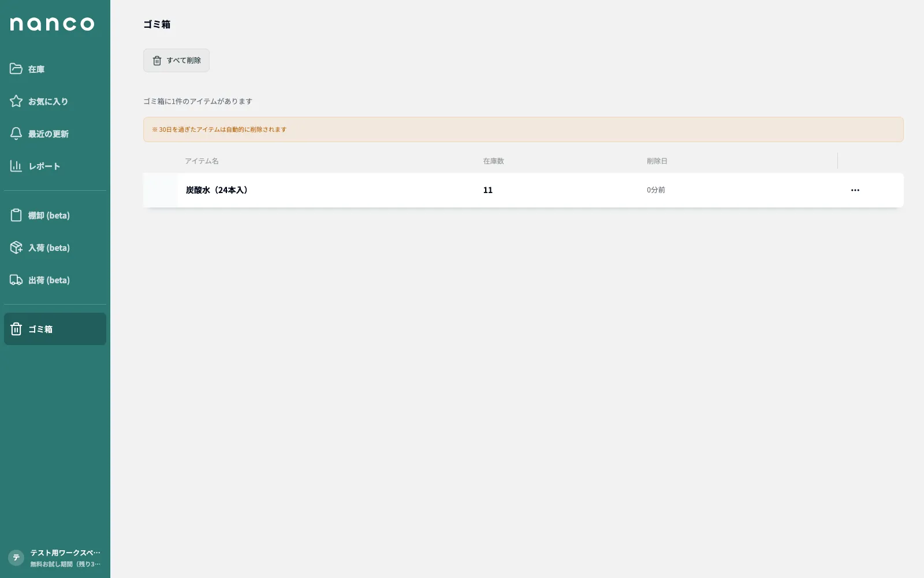
Task: Open テスト用ワークスペース account switcher
Action: pos(55,558)
